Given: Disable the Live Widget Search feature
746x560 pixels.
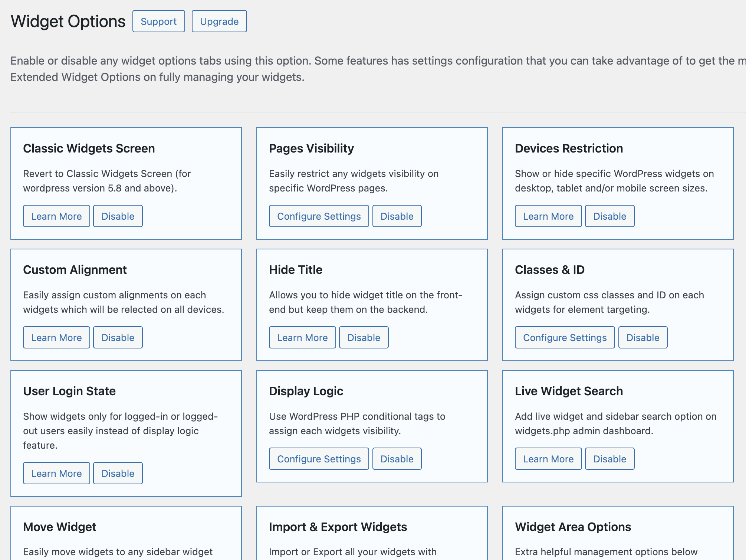Looking at the screenshot, I should click(609, 459).
